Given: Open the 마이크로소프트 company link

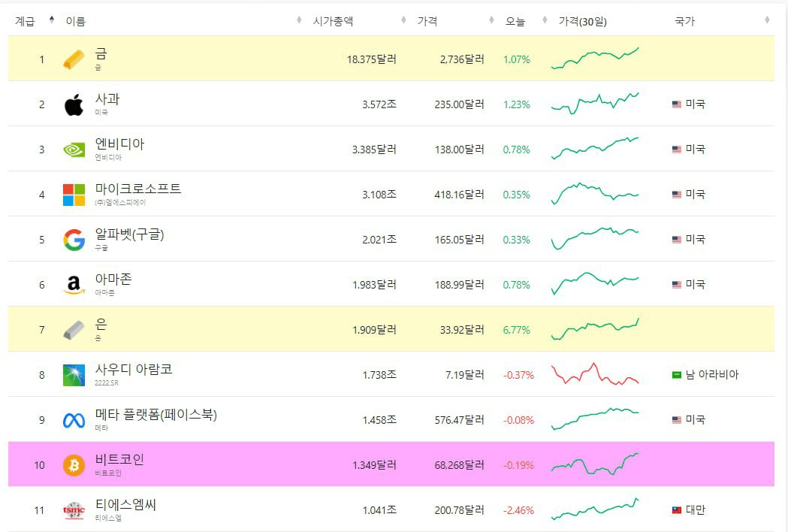Looking at the screenshot, I should tap(138, 189).
